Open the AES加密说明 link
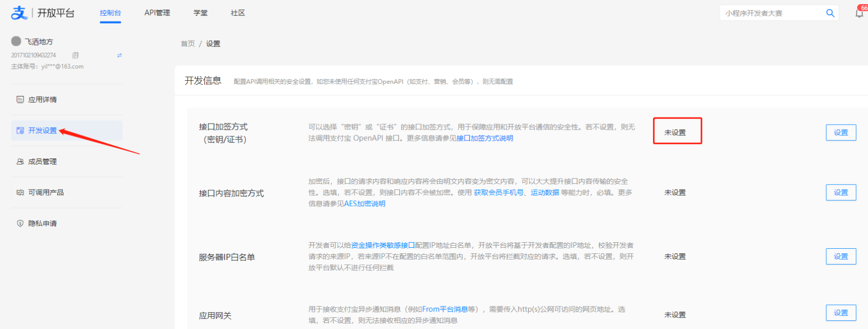The height and width of the screenshot is (329, 868). (365, 204)
